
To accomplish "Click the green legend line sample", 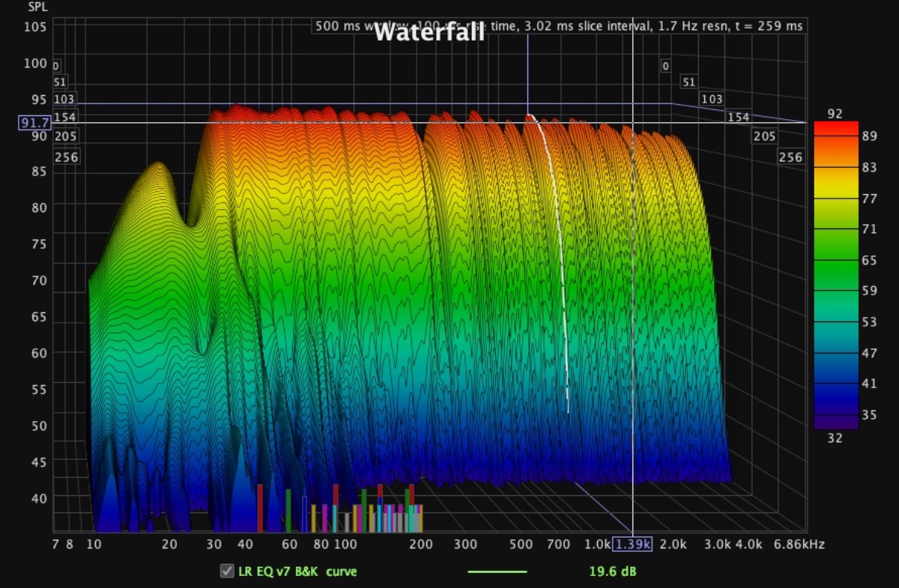I will 497,572.
